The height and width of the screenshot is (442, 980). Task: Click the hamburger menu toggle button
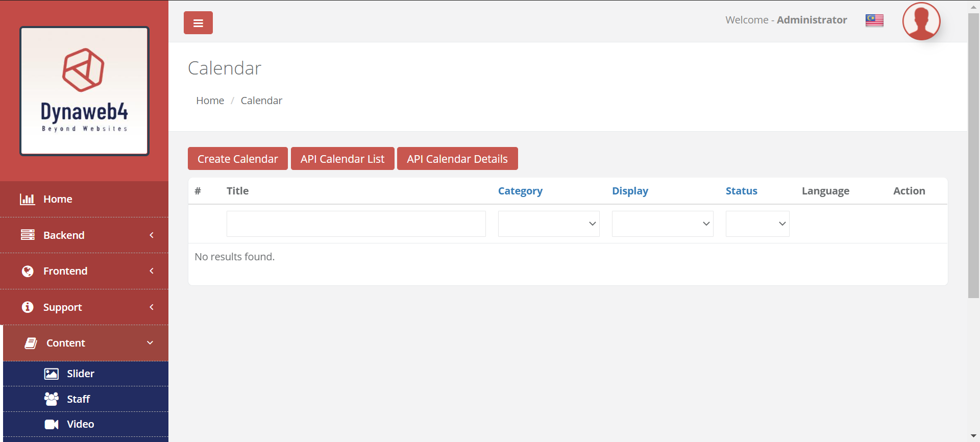coord(198,23)
